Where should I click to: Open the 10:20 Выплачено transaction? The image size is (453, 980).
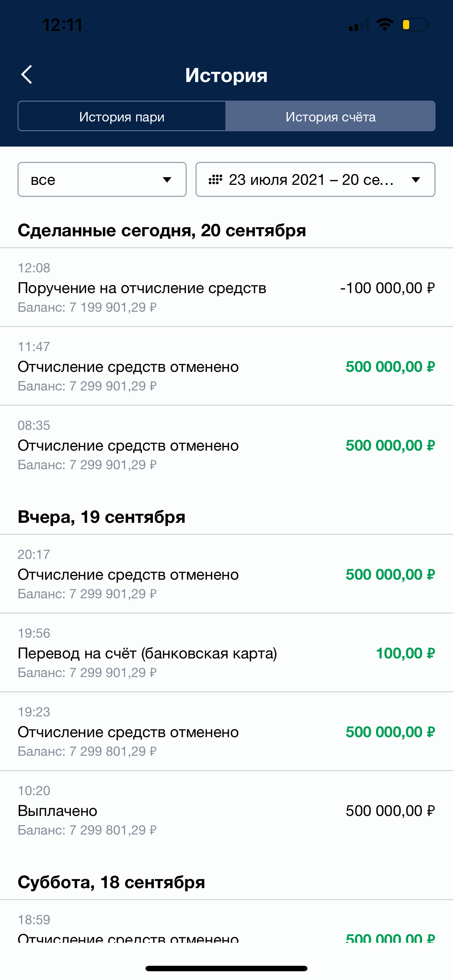152,811
